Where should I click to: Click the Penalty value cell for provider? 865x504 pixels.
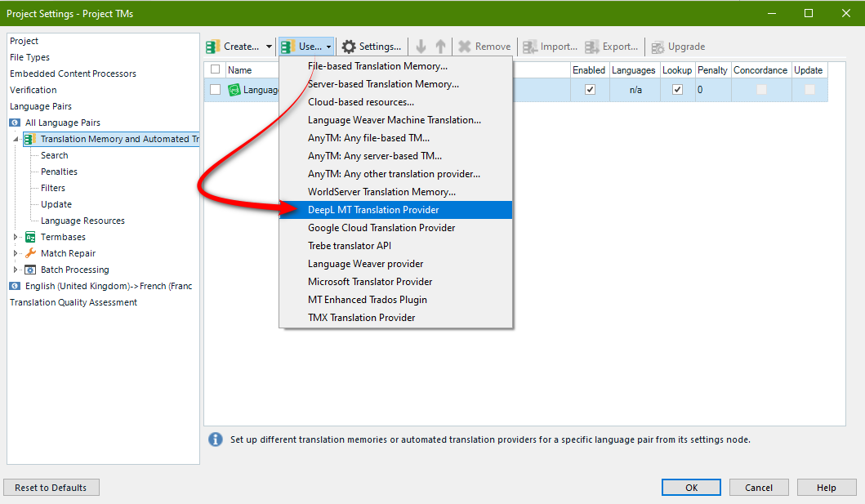(713, 89)
